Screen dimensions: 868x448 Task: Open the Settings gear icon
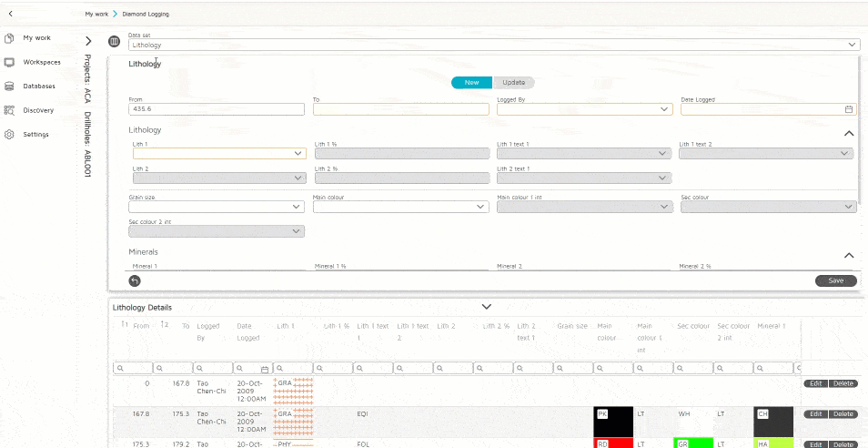point(9,135)
